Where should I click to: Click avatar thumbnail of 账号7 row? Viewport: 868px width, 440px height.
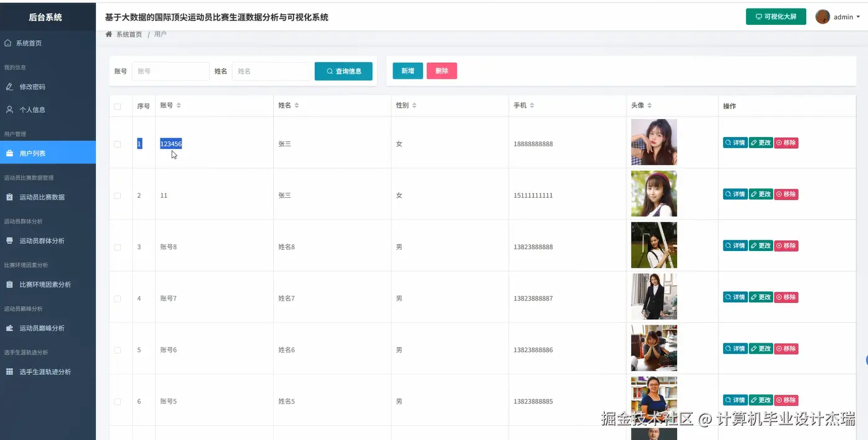point(654,296)
